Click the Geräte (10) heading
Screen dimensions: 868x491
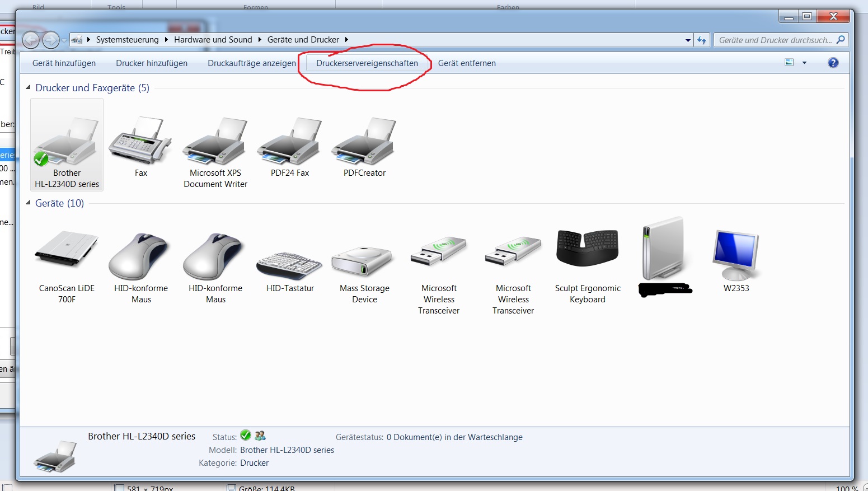pyautogui.click(x=59, y=203)
